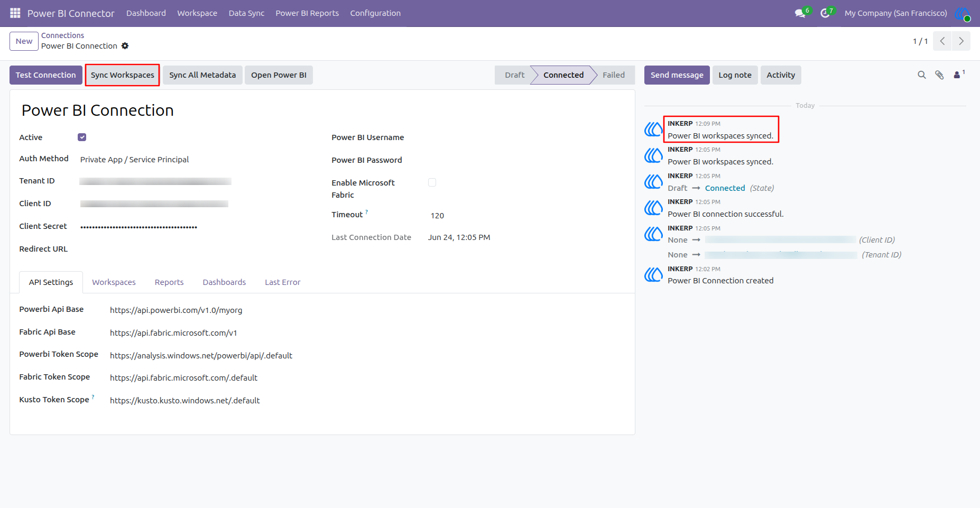This screenshot has width=980, height=508.
Task: Open the apps grid menu icon
Action: tap(15, 13)
